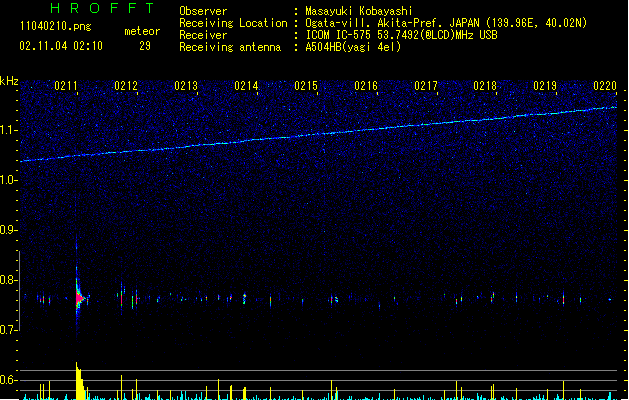
Task: Click the 0.6 kHz axis label
Action: tap(8, 380)
